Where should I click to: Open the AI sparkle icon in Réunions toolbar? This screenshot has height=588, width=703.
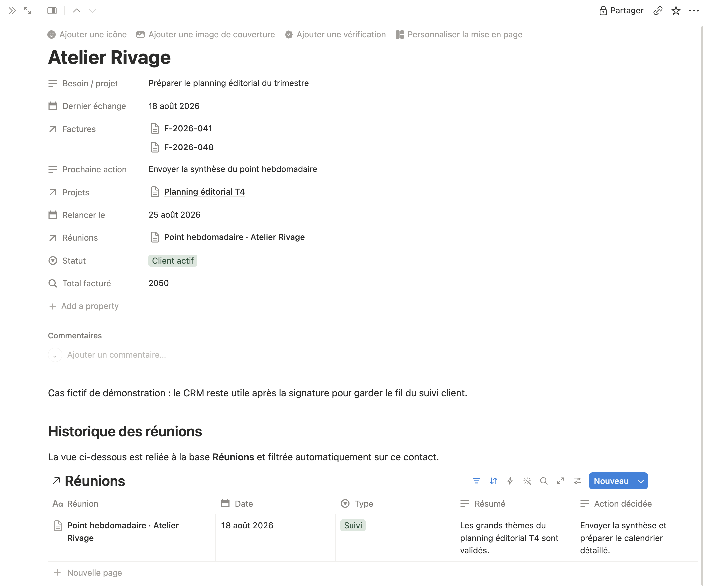(527, 481)
